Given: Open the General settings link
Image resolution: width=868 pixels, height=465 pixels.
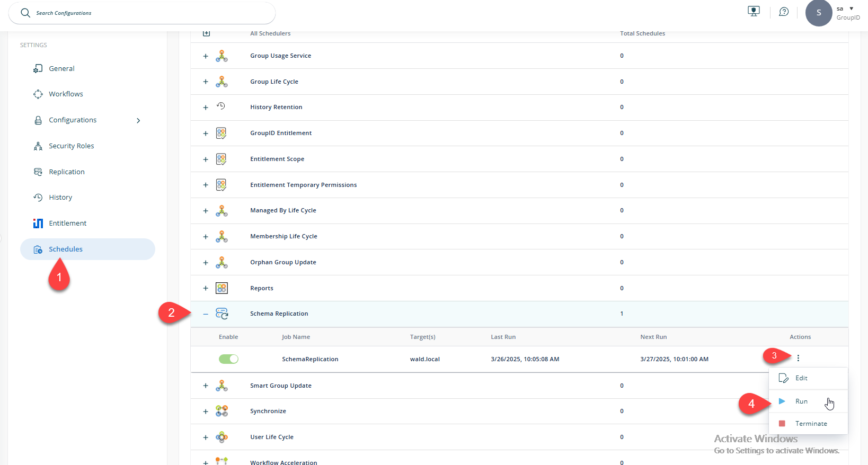Looking at the screenshot, I should [61, 68].
